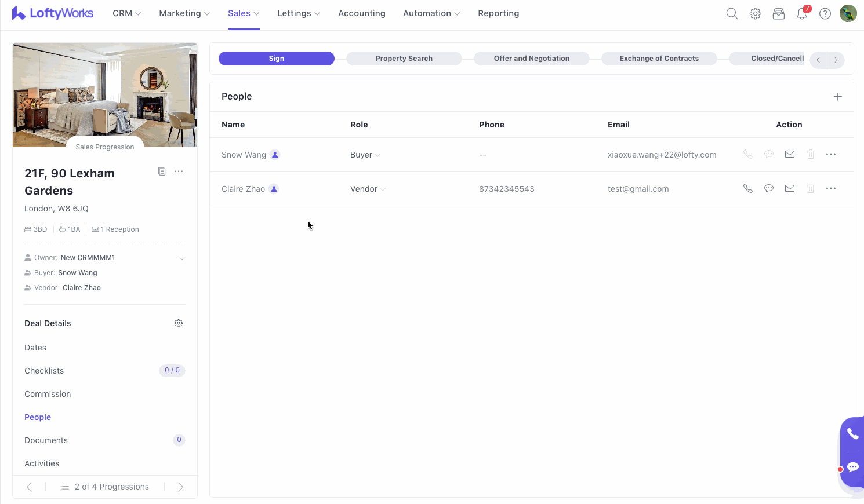
Task: Click the copy icon beside the property title
Action: point(162,171)
